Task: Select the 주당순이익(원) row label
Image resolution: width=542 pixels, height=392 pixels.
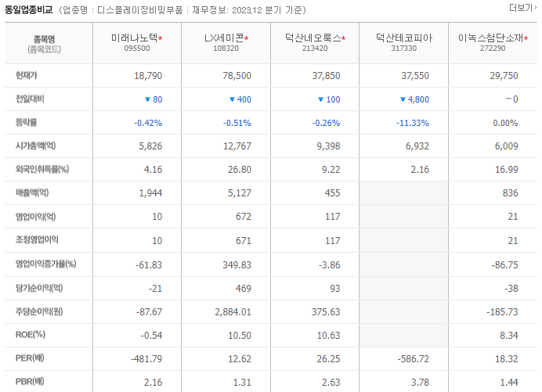Action: [39, 311]
